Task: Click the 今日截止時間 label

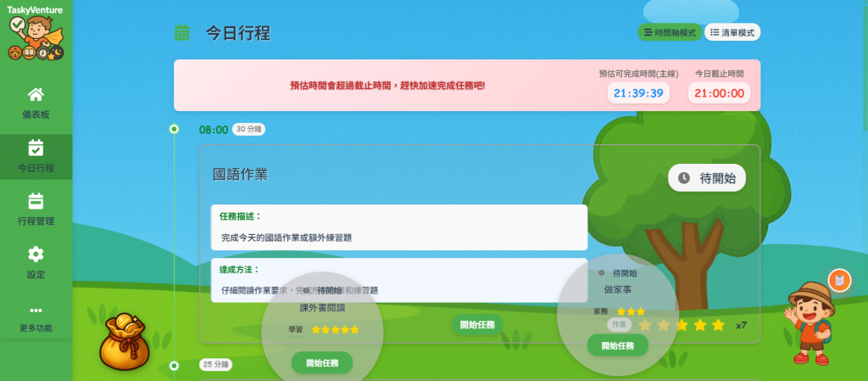Action: click(719, 73)
